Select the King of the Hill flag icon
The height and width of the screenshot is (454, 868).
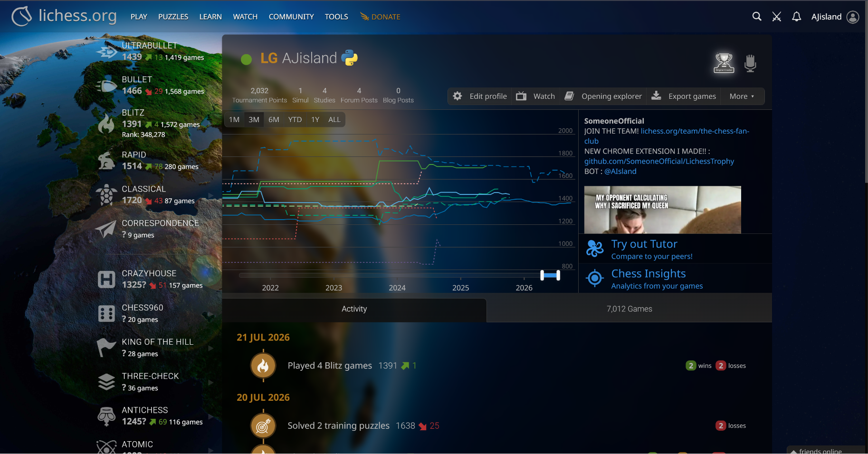106,348
